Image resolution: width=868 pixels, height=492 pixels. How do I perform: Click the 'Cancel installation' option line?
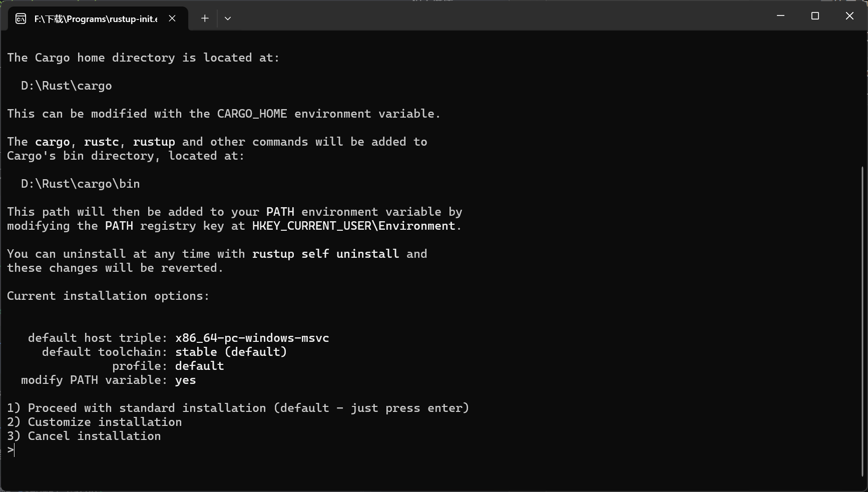pyautogui.click(x=84, y=436)
